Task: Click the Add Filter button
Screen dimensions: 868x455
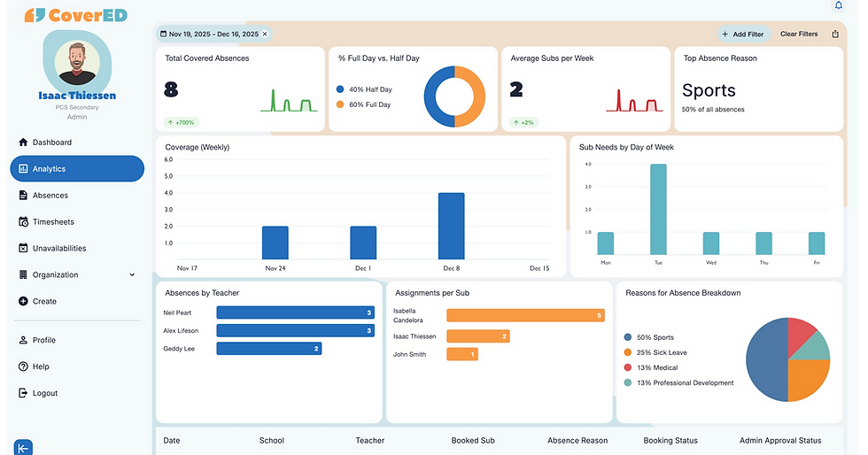Action: coord(743,34)
